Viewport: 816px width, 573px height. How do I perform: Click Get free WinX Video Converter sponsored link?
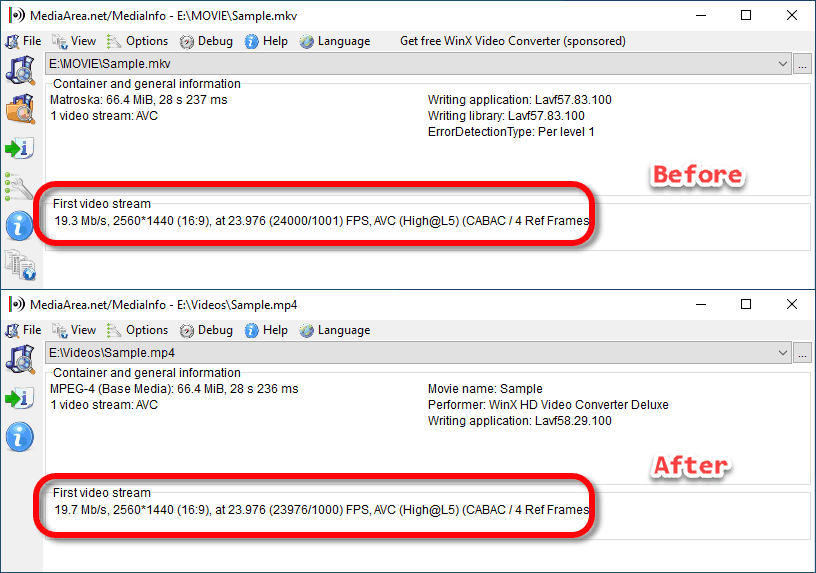(x=513, y=41)
